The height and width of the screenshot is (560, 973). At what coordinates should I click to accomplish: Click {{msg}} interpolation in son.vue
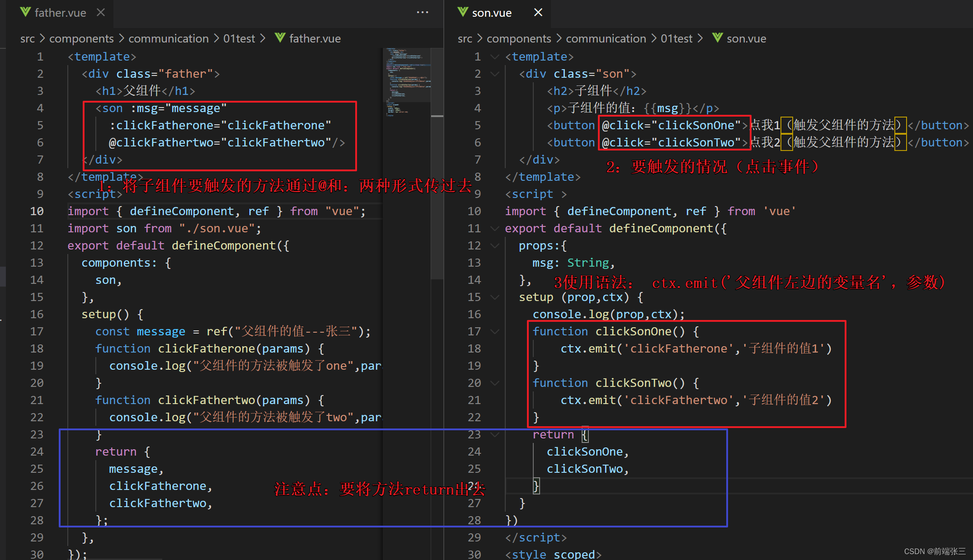tap(667, 108)
